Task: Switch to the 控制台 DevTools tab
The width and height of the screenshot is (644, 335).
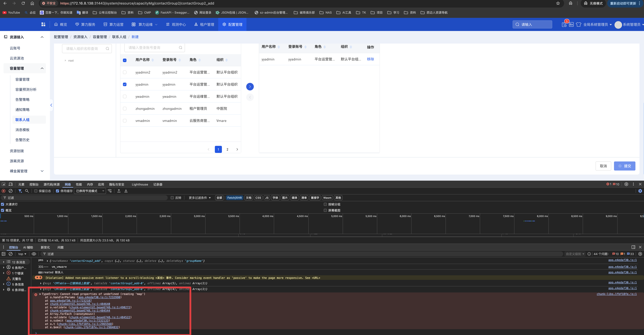Action: point(34,184)
